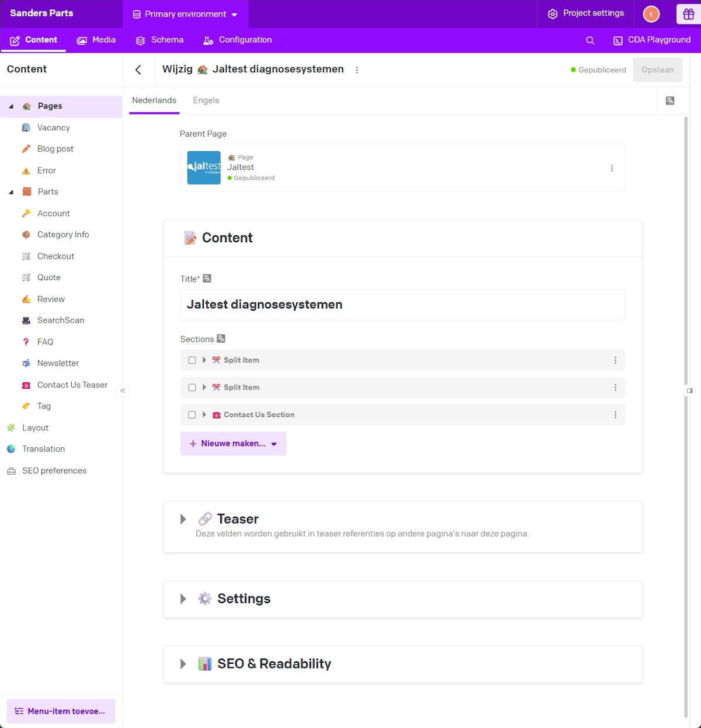The image size is (701, 728).
Task: Click the Newsletter mailbox icon
Action: (26, 363)
